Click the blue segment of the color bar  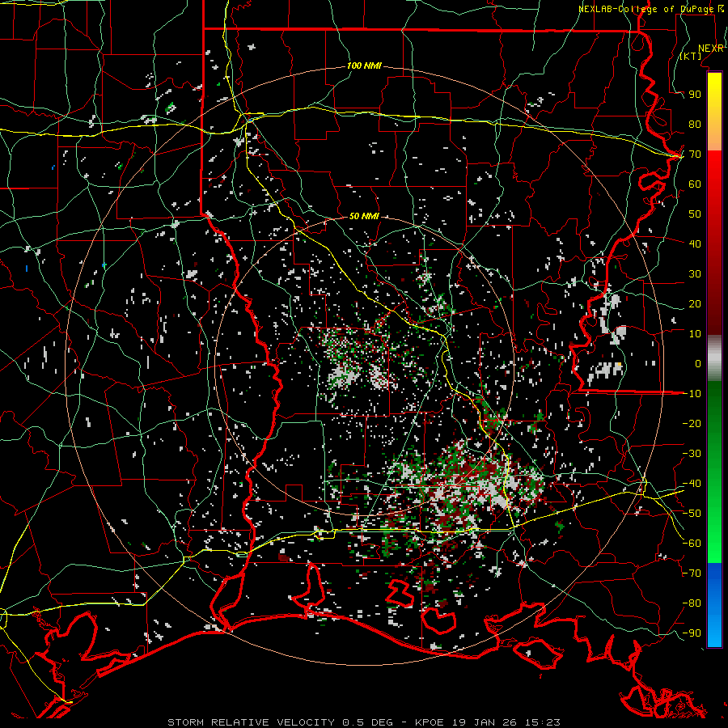714,603
